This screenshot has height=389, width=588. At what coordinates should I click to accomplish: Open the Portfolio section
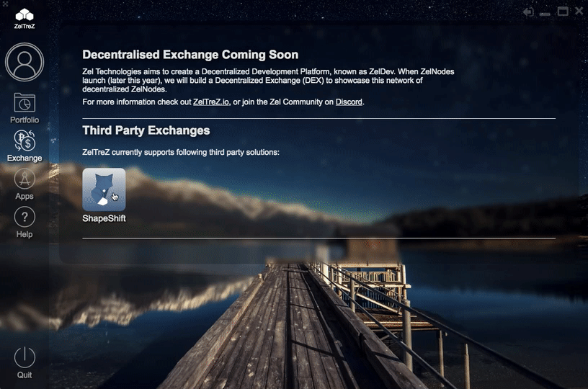[24, 108]
